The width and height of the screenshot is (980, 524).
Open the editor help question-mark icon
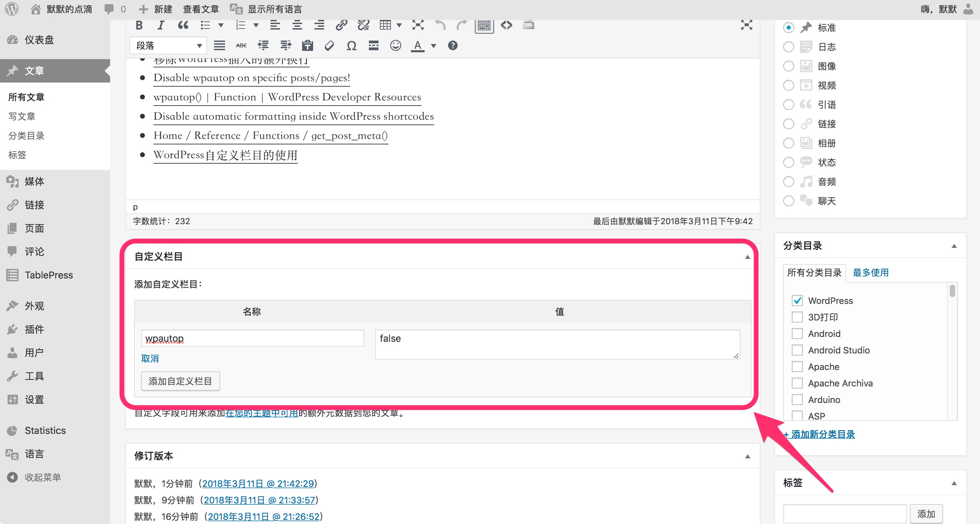coord(452,46)
